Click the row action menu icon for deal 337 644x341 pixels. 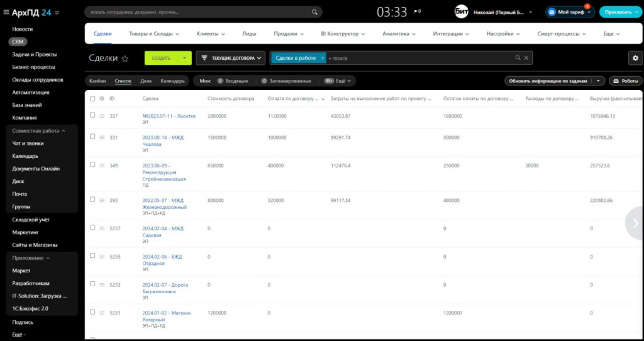point(102,116)
